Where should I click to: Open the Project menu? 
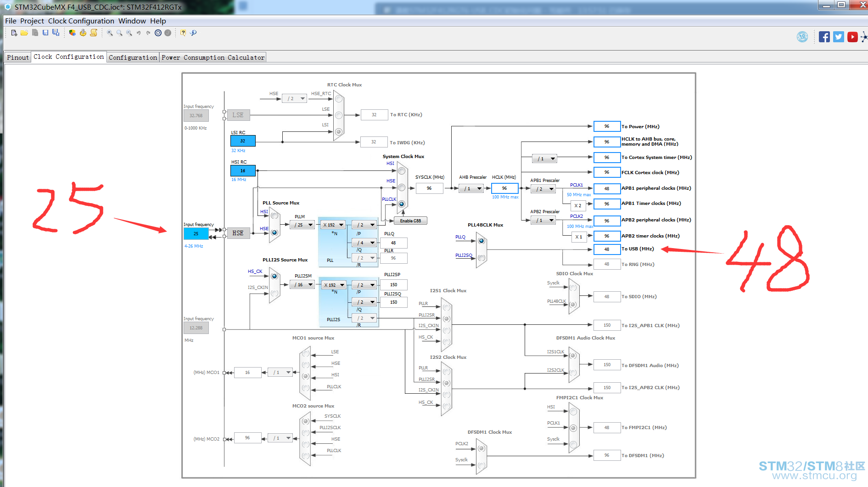tap(32, 21)
